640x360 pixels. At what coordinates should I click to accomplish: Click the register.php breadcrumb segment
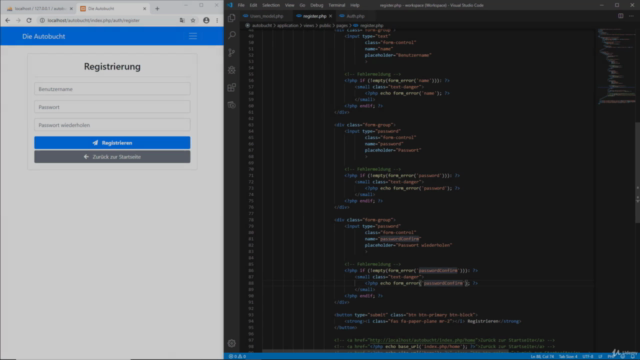click(x=371, y=25)
